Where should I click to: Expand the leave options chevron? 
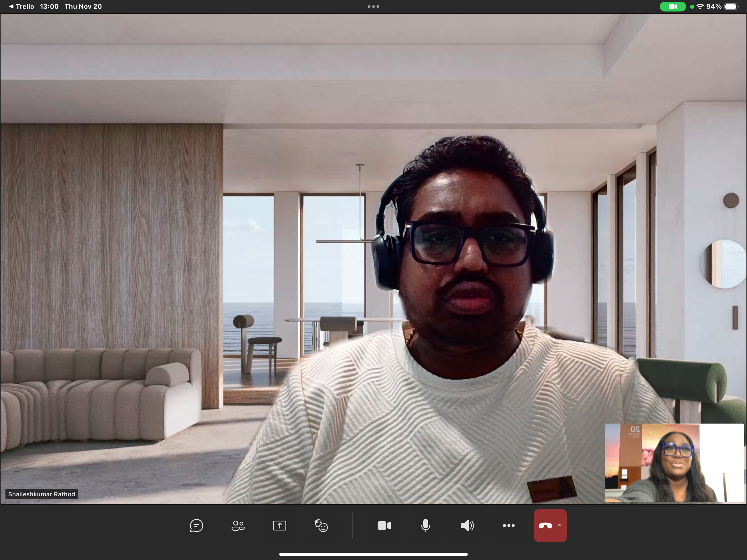[560, 526]
